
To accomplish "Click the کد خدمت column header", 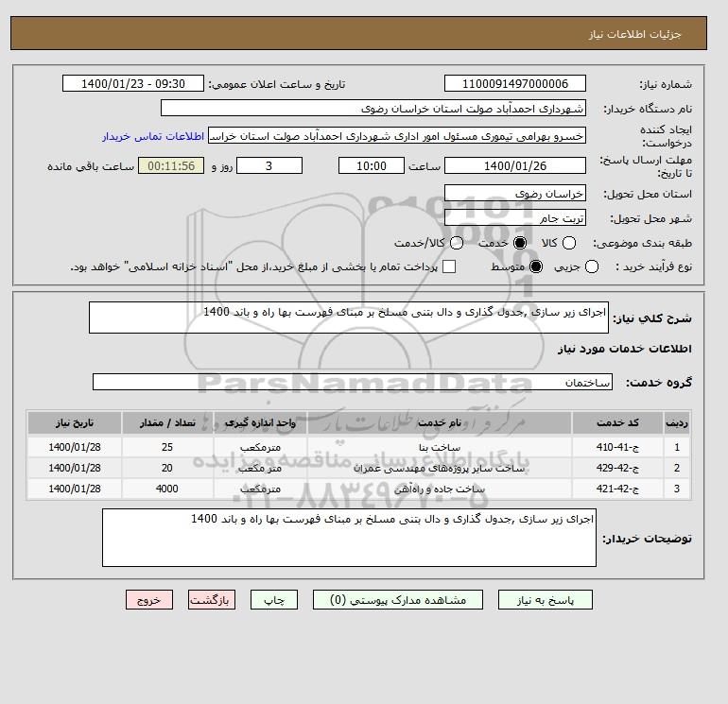I will [617, 422].
